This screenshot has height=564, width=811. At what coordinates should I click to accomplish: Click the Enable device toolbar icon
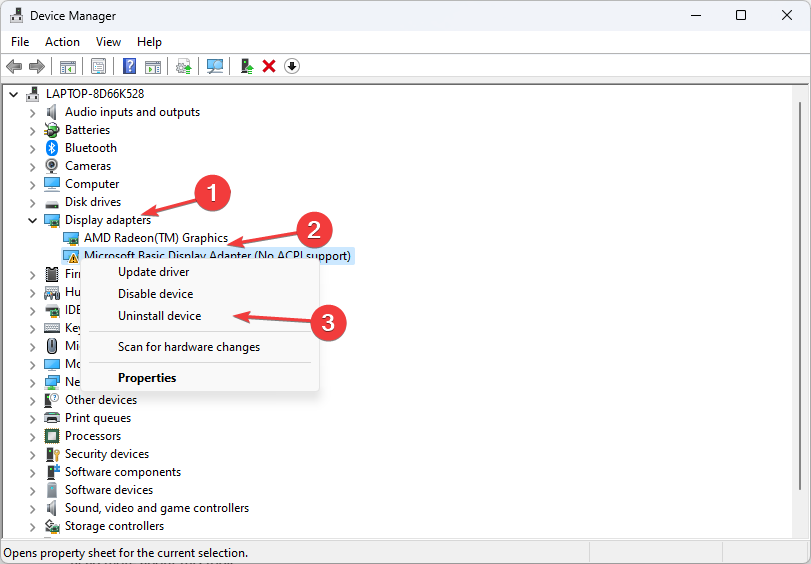click(x=247, y=66)
